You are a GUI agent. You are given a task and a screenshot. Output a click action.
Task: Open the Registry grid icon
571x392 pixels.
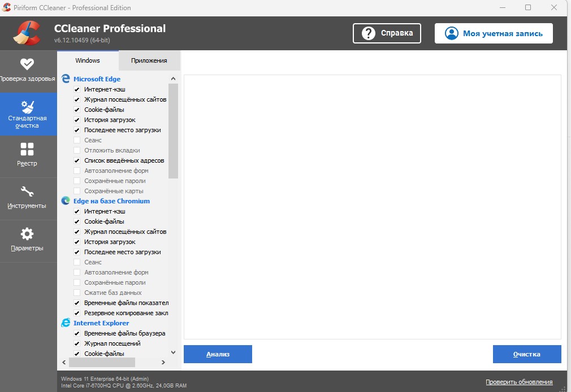(x=27, y=149)
